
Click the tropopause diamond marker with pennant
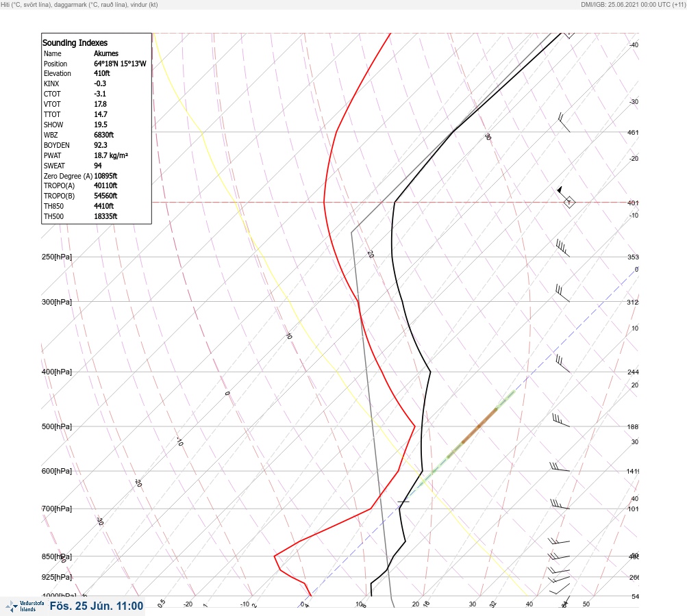[x=569, y=203]
